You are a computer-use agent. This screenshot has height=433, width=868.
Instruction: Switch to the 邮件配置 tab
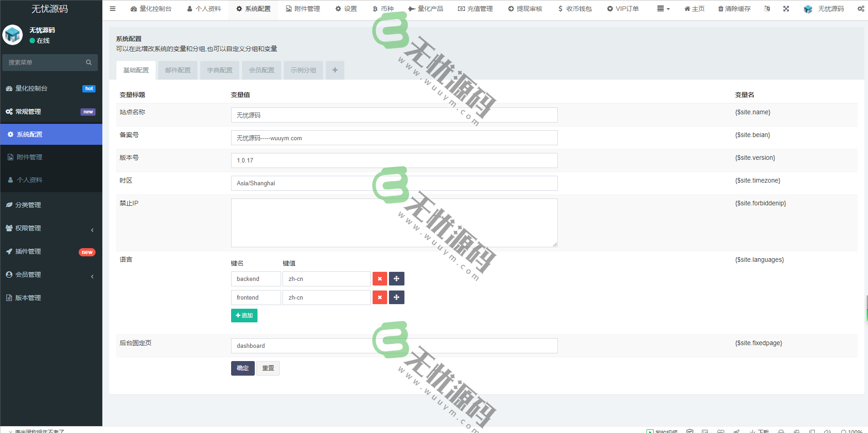(177, 70)
